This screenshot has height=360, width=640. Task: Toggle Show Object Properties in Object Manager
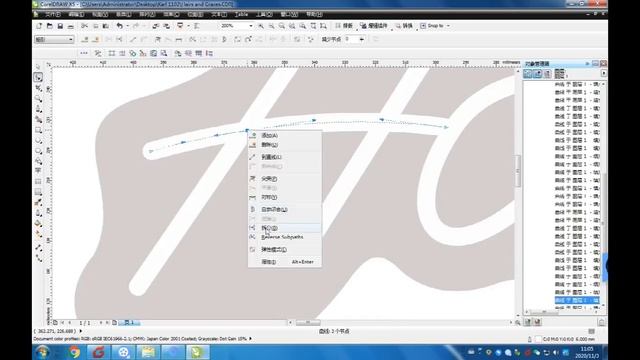point(528,73)
